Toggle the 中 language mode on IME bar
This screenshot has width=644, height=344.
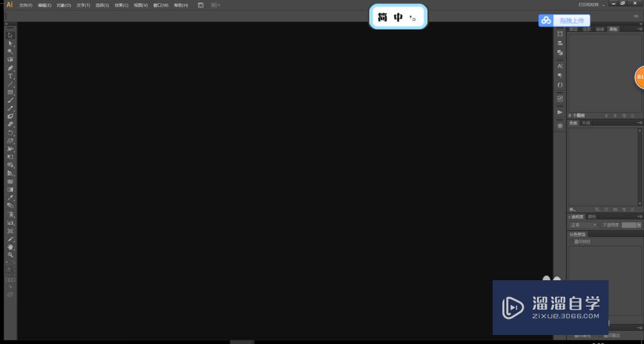click(398, 17)
